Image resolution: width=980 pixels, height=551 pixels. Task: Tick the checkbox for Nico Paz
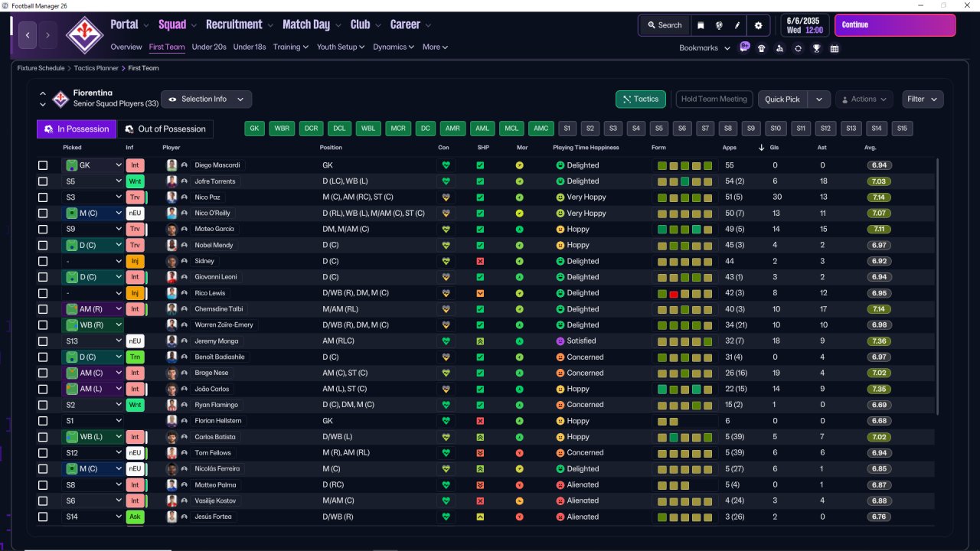(43, 197)
